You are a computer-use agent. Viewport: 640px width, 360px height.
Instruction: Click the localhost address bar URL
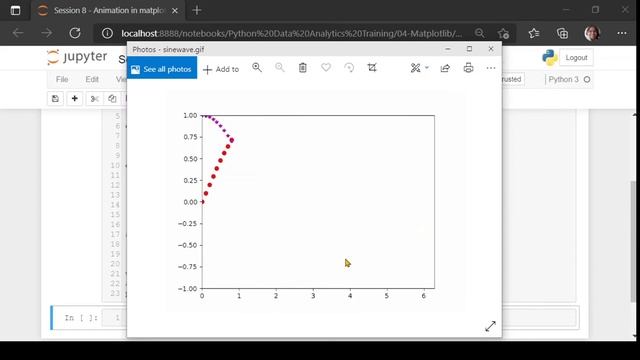(291, 33)
